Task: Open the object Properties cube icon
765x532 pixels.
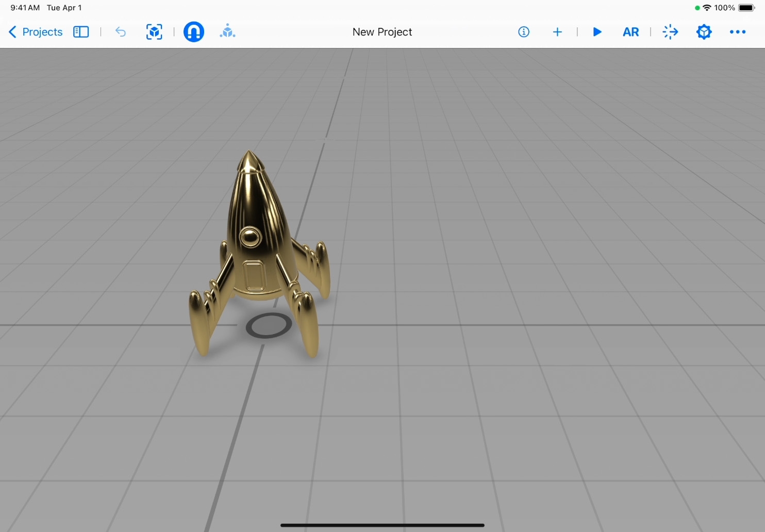Action: [x=704, y=32]
